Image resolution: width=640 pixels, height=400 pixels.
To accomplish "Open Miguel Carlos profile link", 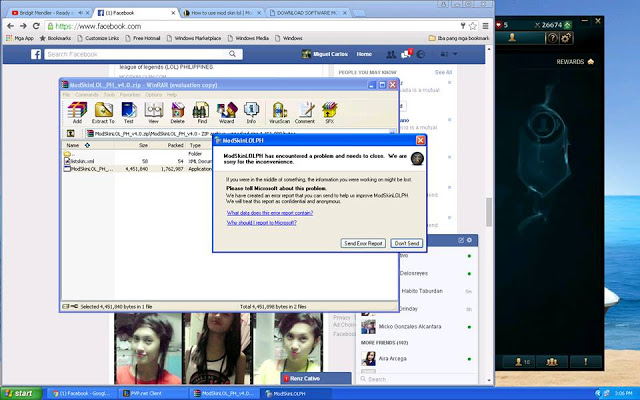I will pos(325,54).
